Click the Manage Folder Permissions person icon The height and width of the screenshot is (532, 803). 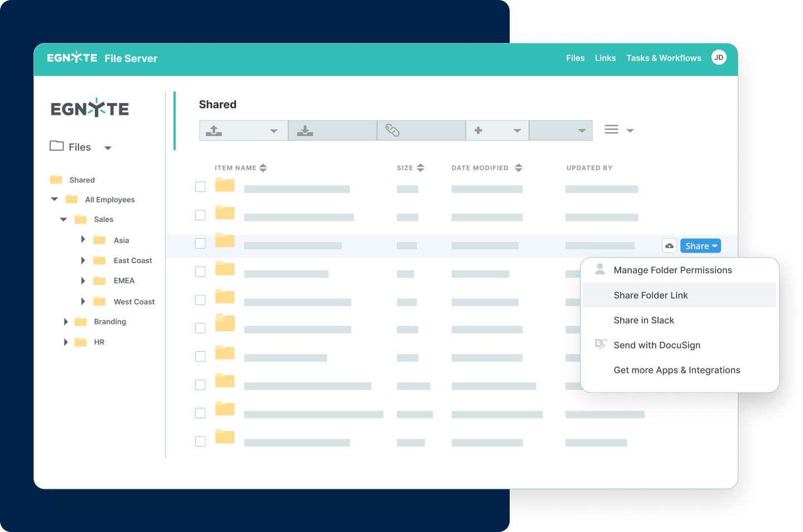pyautogui.click(x=599, y=269)
